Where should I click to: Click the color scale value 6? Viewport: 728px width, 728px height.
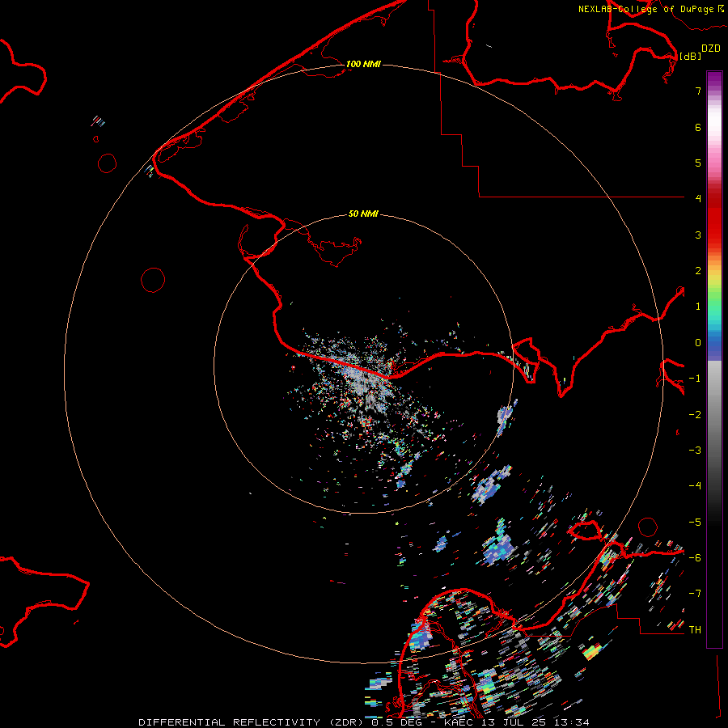point(698,127)
